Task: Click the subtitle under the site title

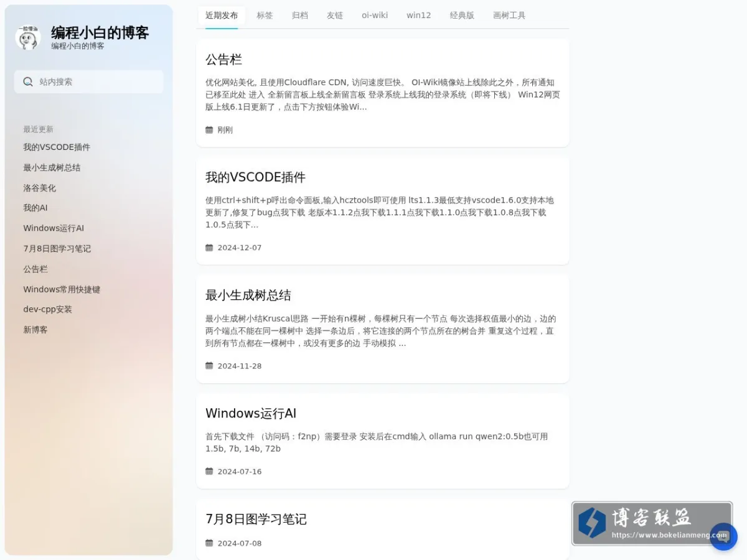Action: click(x=78, y=46)
